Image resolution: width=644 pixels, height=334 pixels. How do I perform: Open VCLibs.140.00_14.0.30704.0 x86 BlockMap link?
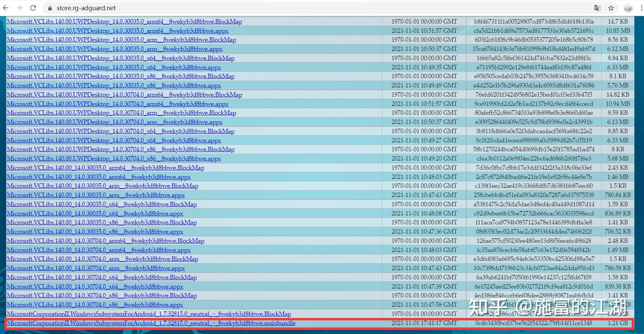102,295
